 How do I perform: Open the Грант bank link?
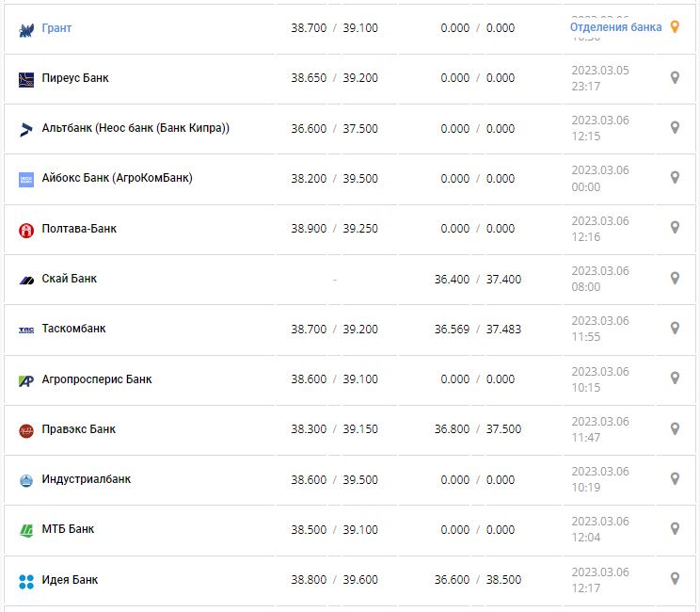(56, 28)
